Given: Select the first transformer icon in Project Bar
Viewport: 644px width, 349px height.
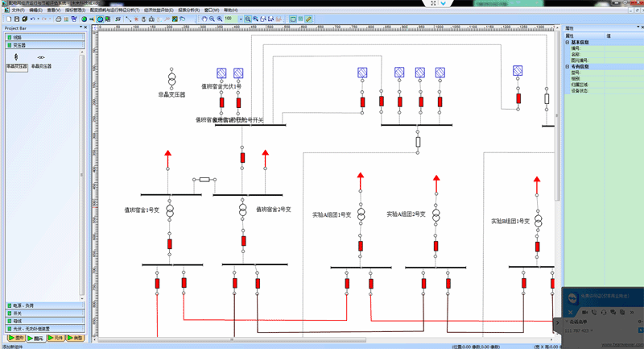Looking at the screenshot, I should click(x=17, y=59).
